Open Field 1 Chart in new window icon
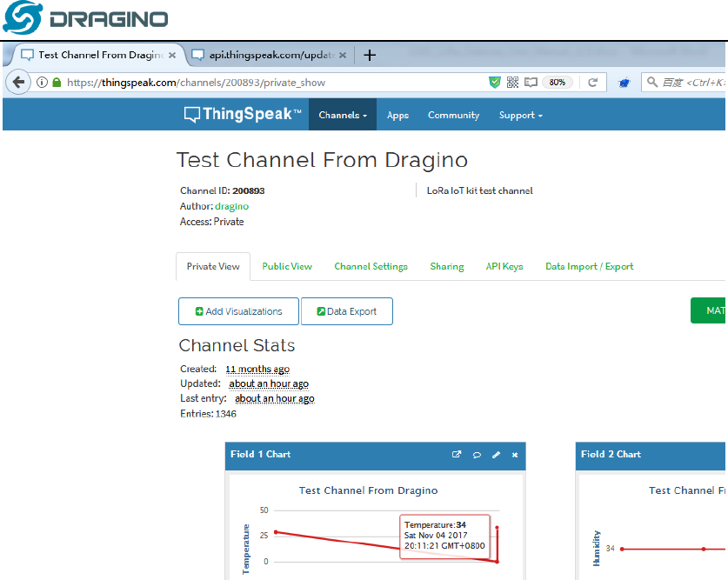728x580 pixels. pos(457,454)
